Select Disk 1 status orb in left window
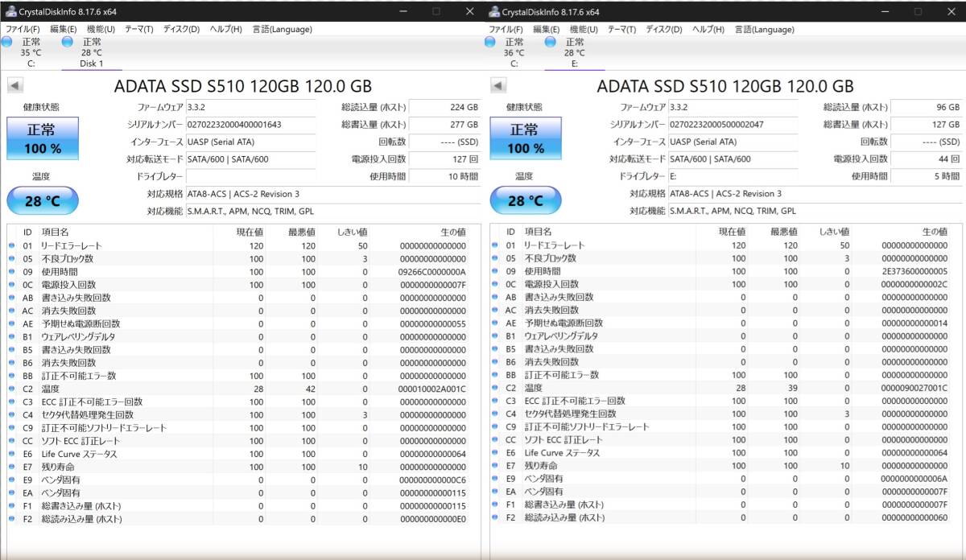This screenshot has height=560, width=966. coord(68,43)
